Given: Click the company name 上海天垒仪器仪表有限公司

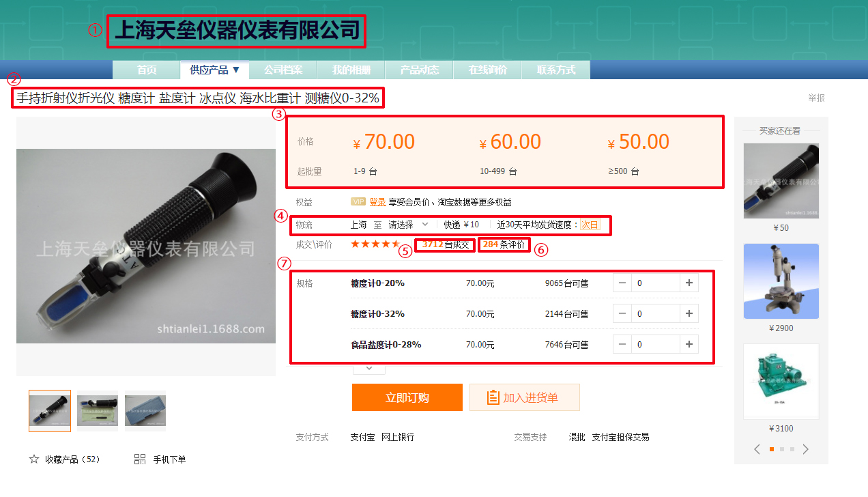Looking at the screenshot, I should point(237,31).
